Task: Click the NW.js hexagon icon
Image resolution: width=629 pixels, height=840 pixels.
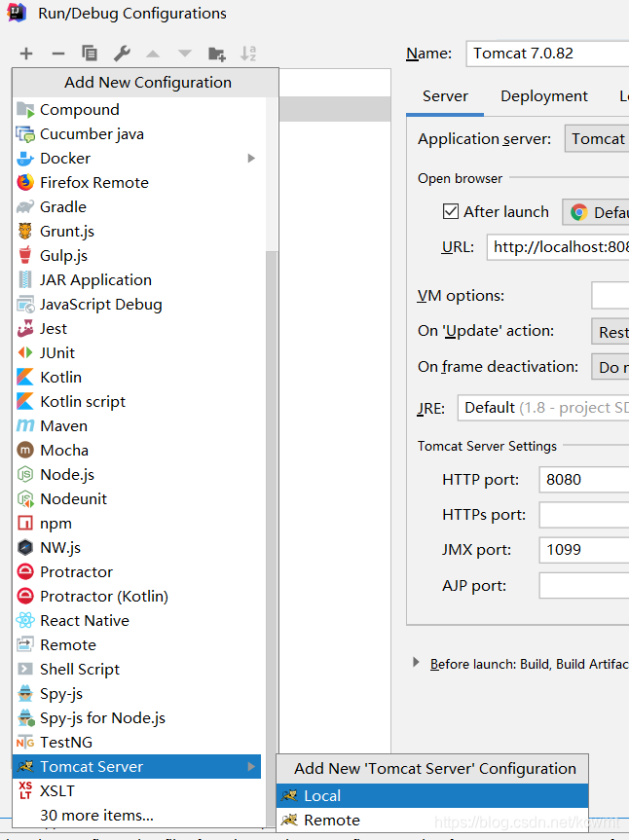Action: [25, 547]
